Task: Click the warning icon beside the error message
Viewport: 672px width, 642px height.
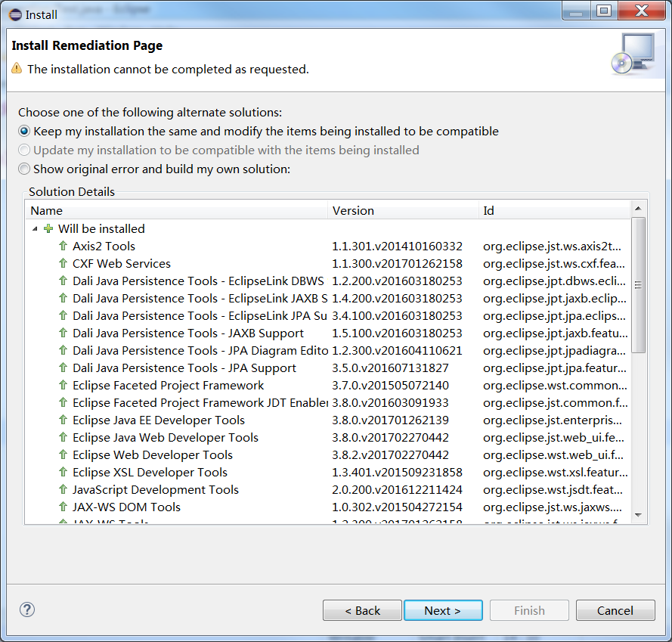Action: pyautogui.click(x=17, y=68)
